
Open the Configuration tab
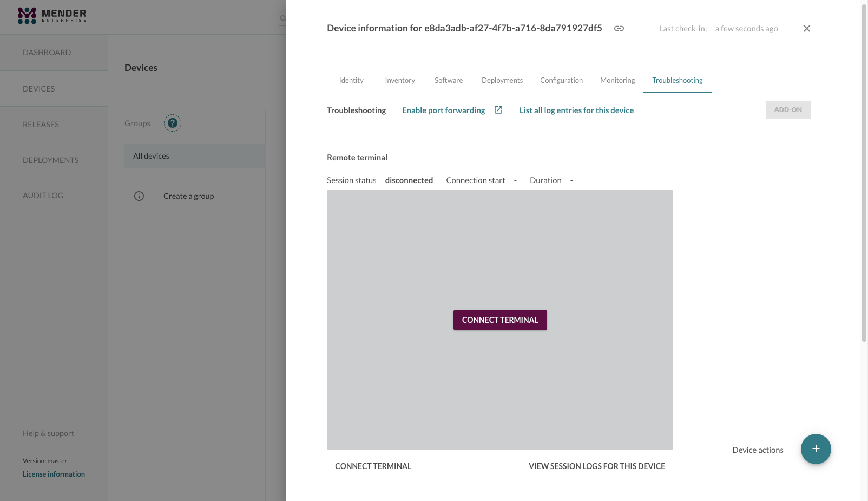click(561, 80)
